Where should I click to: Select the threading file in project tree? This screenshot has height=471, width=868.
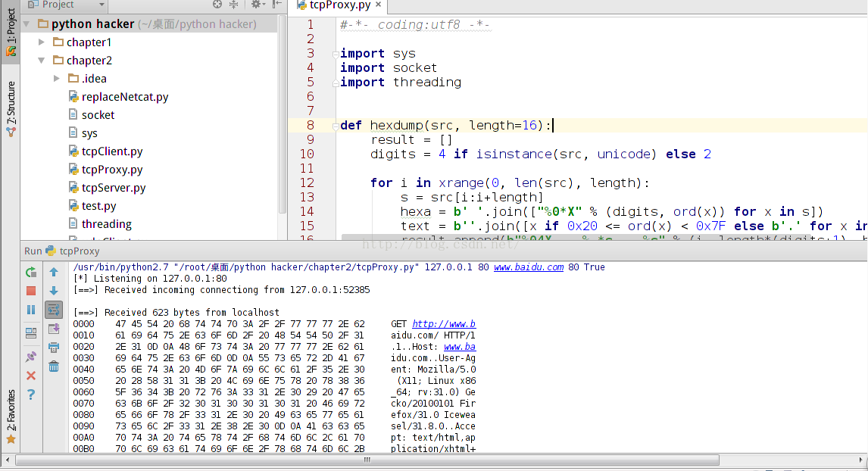pos(106,224)
